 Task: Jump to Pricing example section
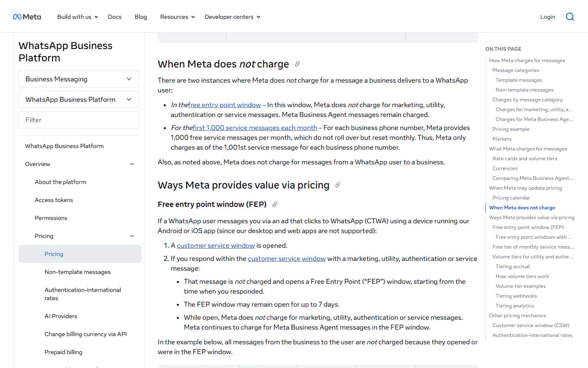coord(511,129)
